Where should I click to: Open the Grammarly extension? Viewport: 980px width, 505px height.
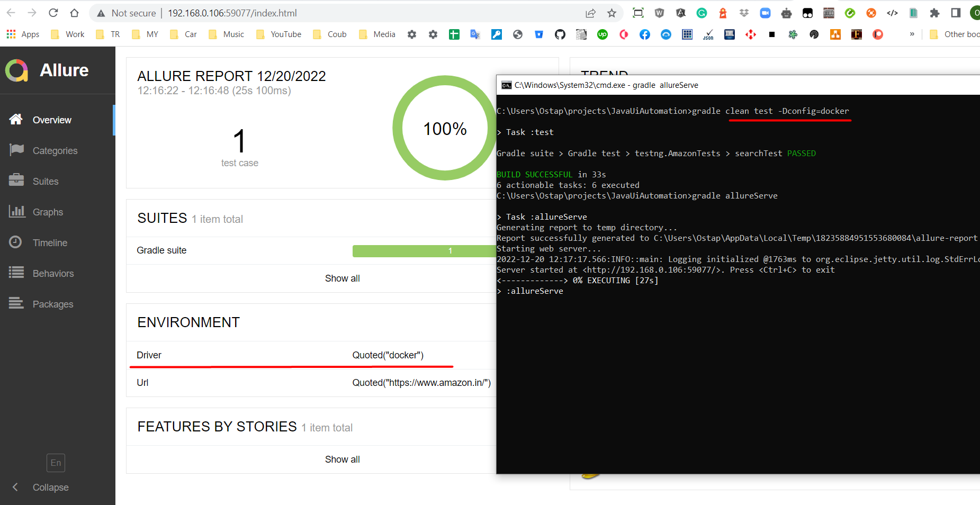pyautogui.click(x=702, y=13)
